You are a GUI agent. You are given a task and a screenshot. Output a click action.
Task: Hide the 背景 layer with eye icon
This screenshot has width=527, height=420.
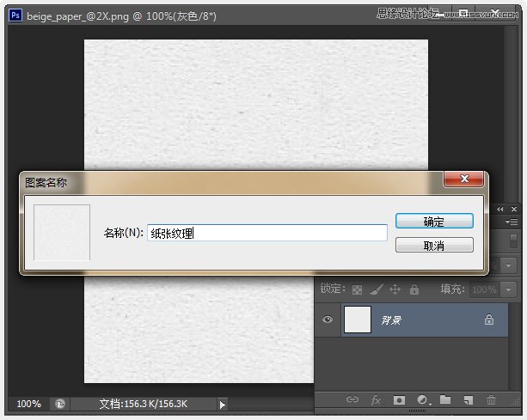pyautogui.click(x=328, y=320)
